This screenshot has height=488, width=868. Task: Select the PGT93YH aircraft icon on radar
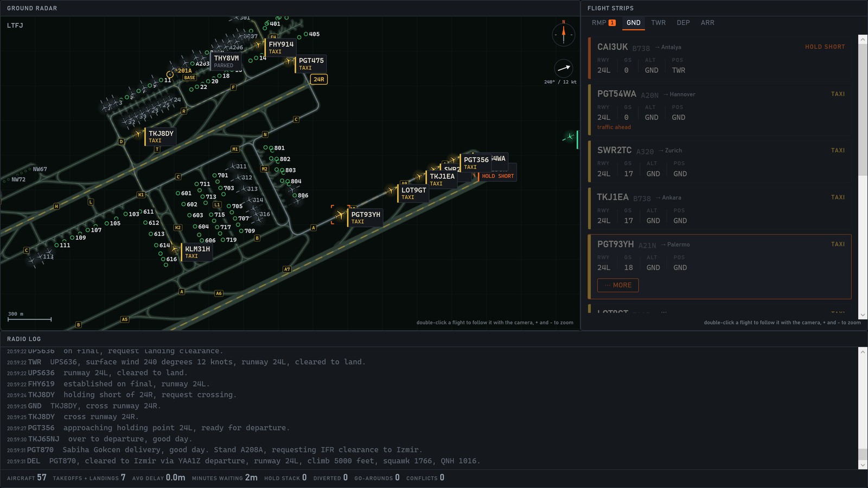point(340,215)
